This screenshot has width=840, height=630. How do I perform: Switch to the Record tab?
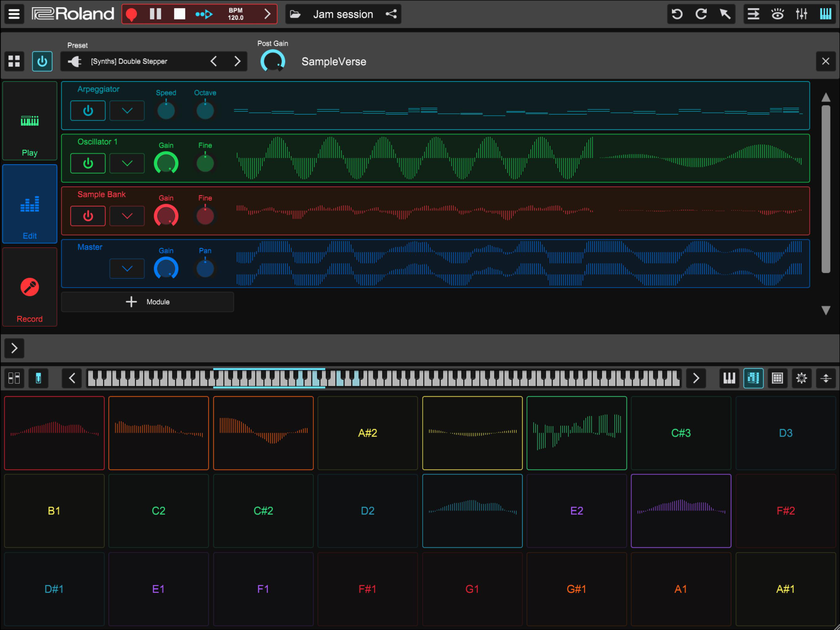point(30,287)
